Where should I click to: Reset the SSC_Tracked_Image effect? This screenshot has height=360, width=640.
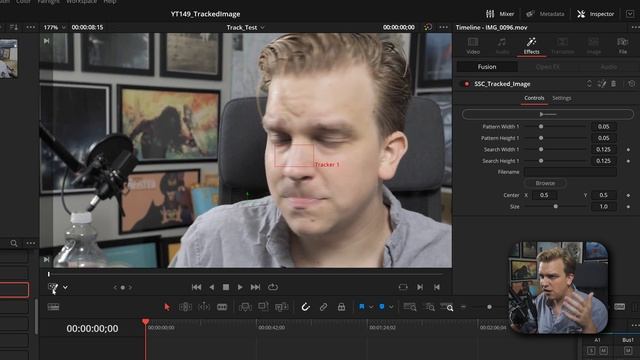(x=631, y=84)
